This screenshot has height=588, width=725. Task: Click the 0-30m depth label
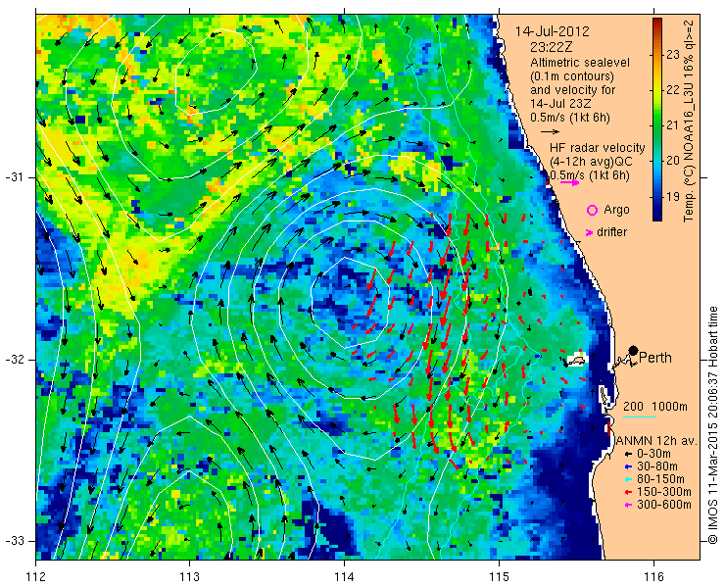[x=653, y=455]
